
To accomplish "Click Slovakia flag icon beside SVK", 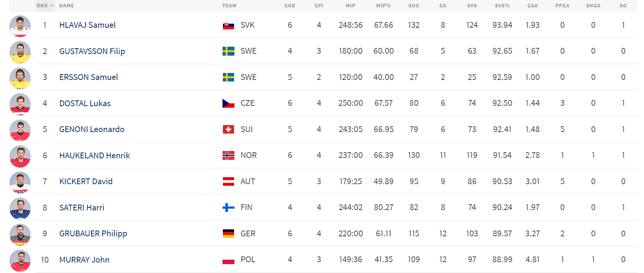I will [x=228, y=25].
